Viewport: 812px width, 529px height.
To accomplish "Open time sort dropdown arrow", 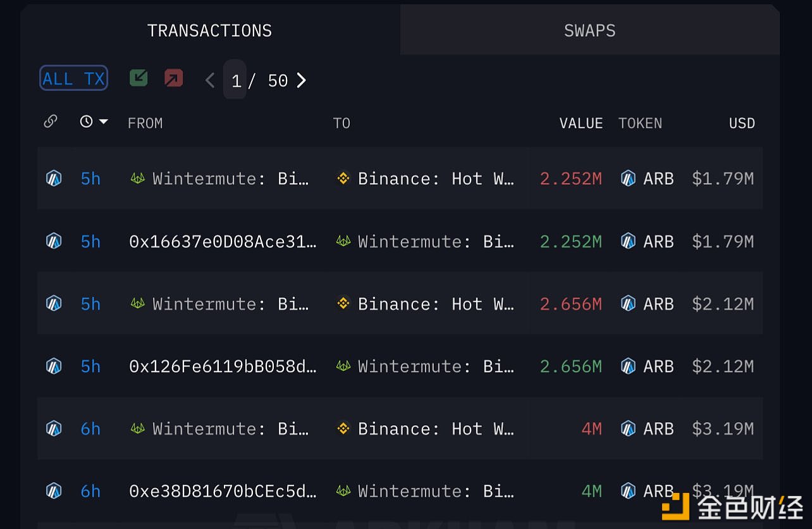I will click(x=103, y=121).
